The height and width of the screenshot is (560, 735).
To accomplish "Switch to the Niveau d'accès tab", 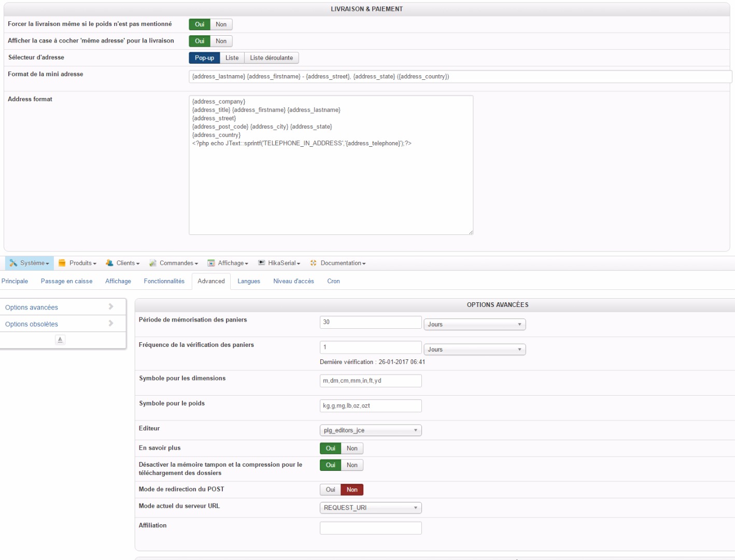I will click(294, 281).
